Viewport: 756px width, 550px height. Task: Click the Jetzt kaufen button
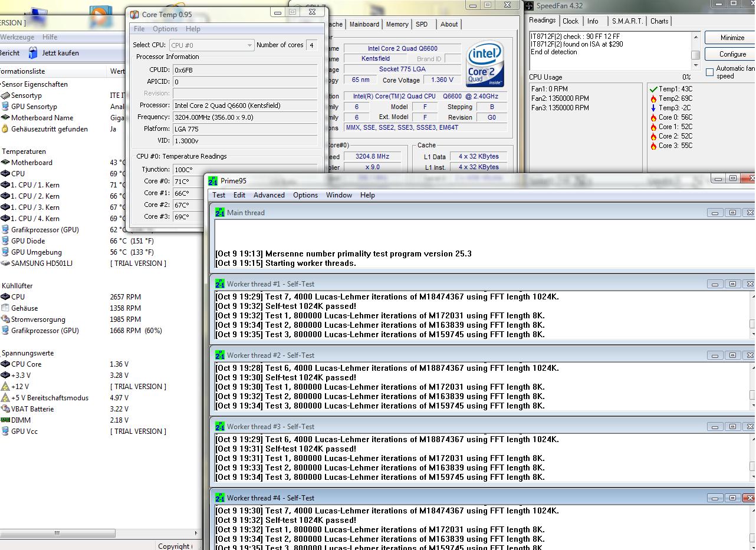click(54, 53)
